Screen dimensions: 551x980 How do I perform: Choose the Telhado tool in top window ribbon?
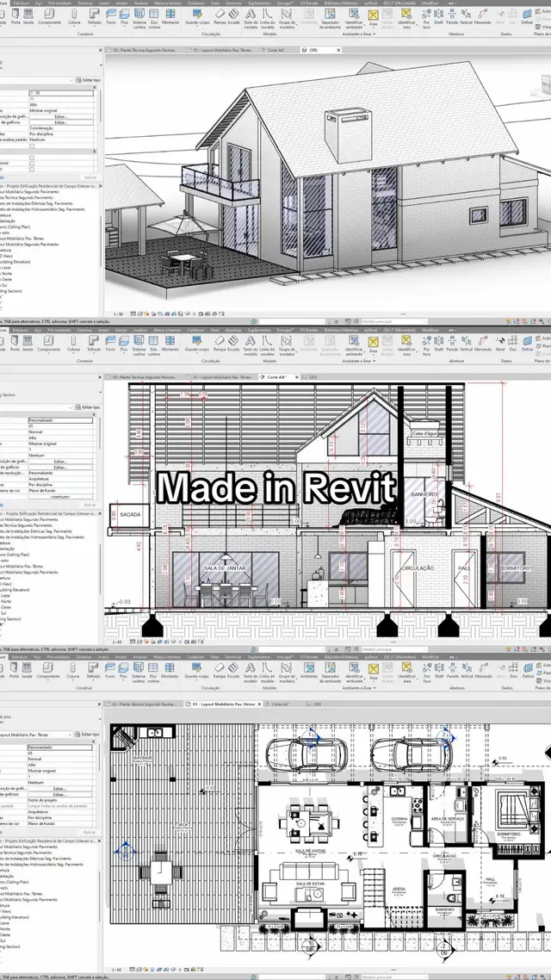(94, 17)
